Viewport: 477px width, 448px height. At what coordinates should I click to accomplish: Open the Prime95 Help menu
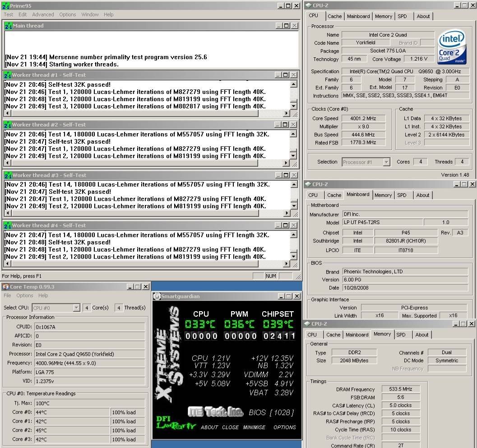point(108,14)
